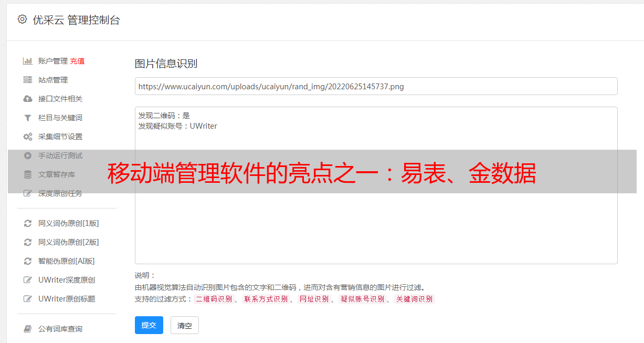644x343 pixels.
Task: Click the book icon beside 公有词库查询
Action: click(28, 329)
